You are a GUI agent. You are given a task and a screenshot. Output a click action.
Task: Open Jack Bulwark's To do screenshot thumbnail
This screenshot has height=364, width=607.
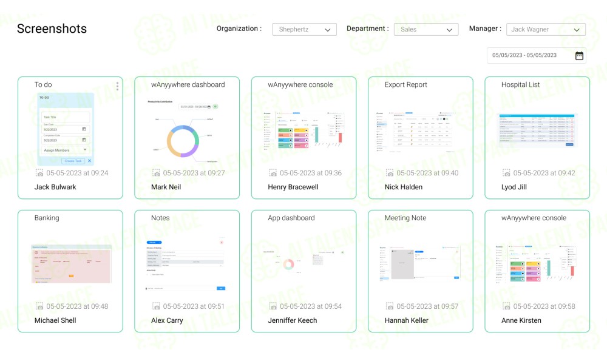[66, 129]
